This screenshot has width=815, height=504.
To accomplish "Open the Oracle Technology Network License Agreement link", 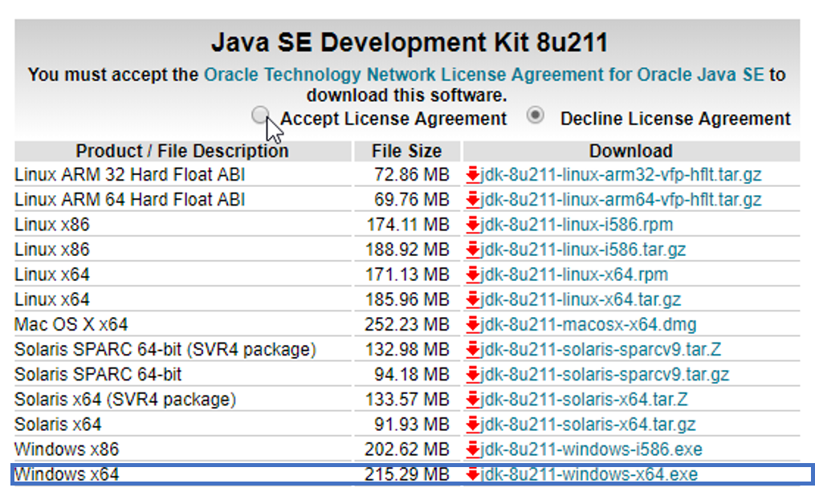I will pyautogui.click(x=484, y=75).
